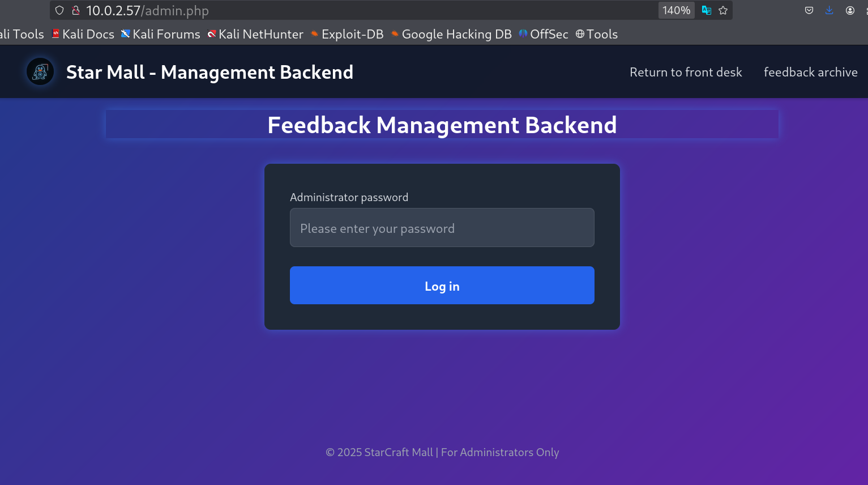Go to the feedback archive link
Screen dimensions: 868x485
tap(810, 72)
